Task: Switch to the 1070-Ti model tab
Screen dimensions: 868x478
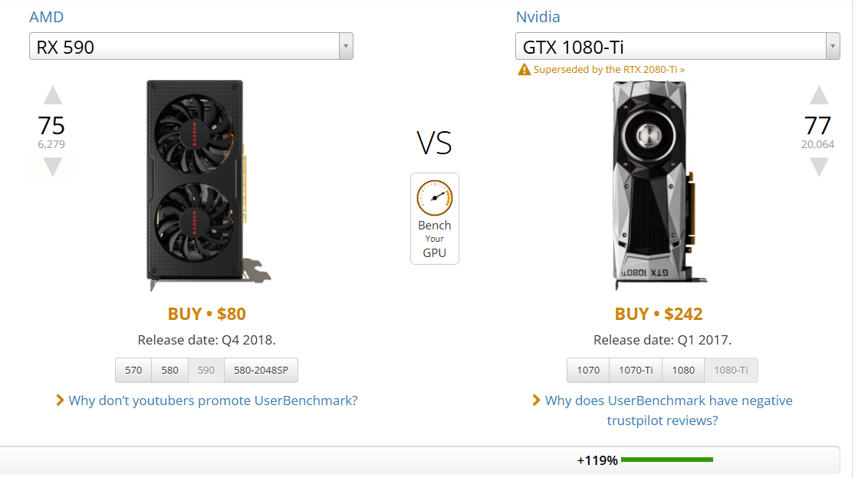Action: click(x=636, y=370)
